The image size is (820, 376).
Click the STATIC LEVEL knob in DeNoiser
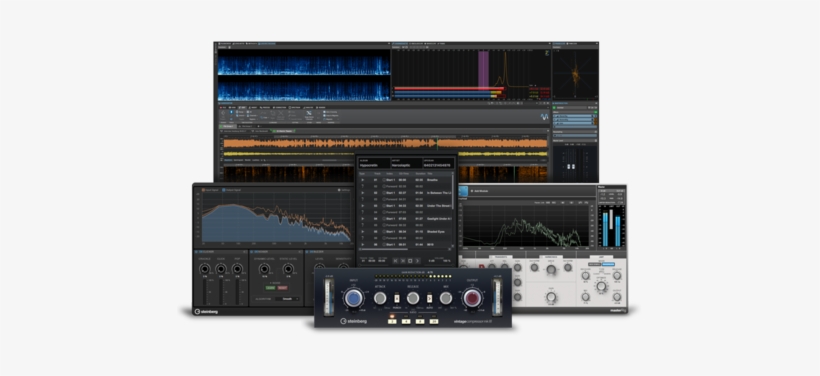(x=288, y=269)
